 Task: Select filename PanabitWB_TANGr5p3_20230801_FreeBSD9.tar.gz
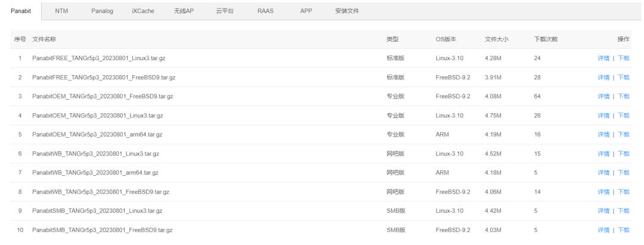101,192
